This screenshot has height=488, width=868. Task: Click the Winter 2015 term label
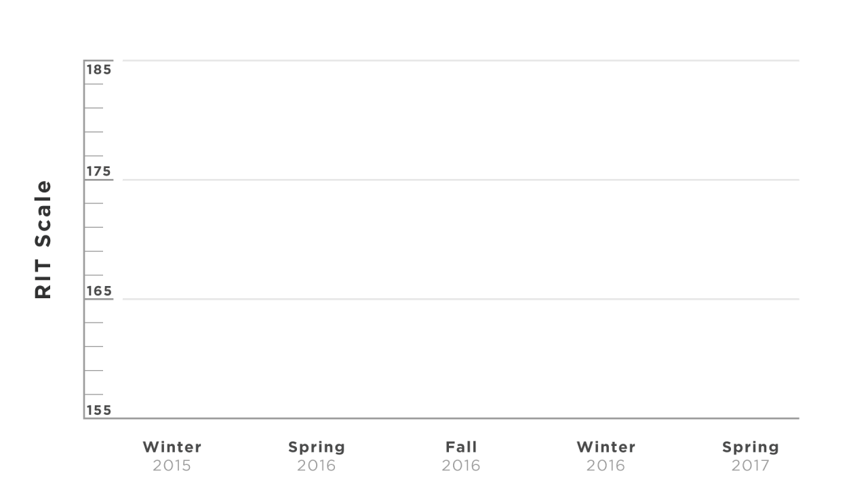(x=172, y=456)
